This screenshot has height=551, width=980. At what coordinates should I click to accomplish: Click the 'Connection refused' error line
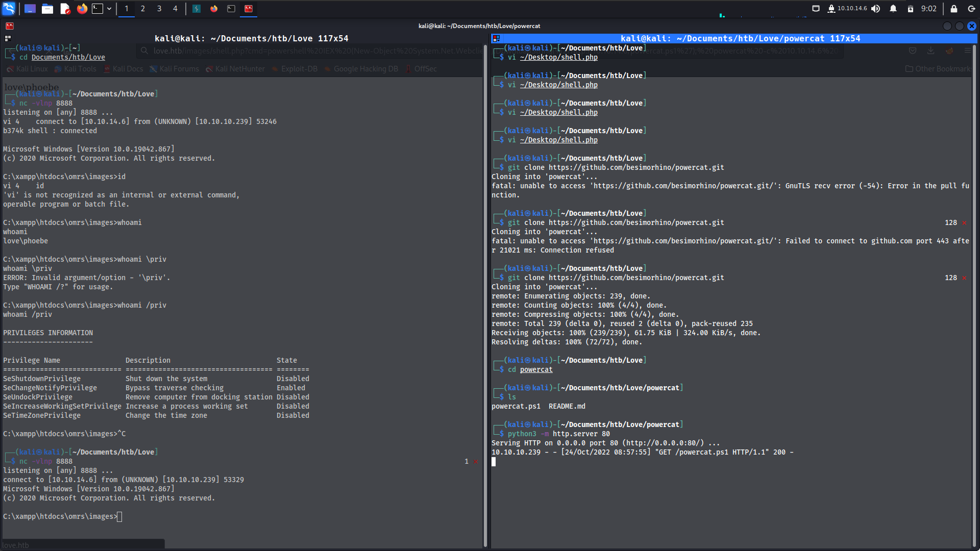point(553,250)
